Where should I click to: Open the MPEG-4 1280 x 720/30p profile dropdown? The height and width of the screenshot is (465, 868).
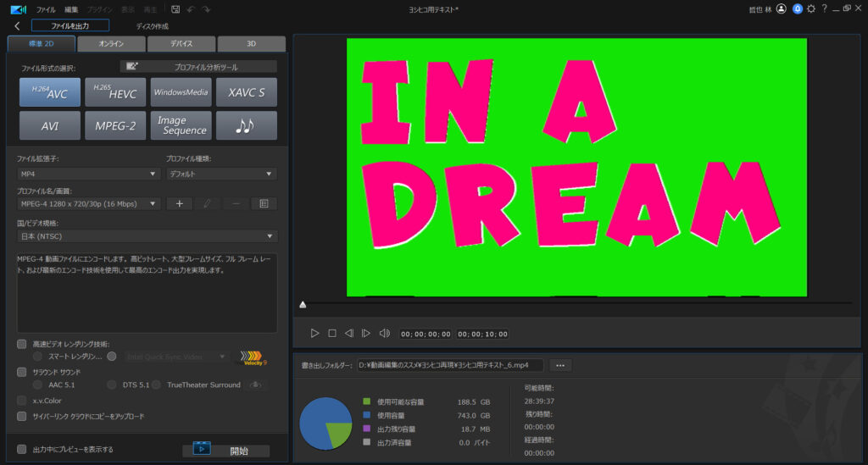[x=89, y=204]
